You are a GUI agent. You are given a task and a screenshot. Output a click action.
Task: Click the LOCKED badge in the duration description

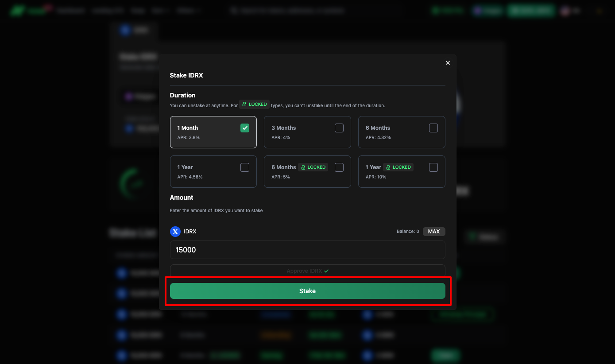click(254, 105)
